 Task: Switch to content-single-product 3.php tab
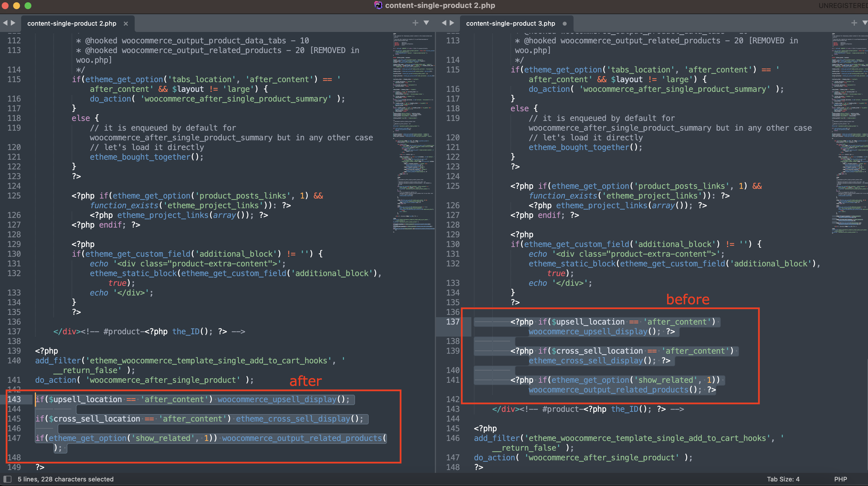tap(510, 24)
